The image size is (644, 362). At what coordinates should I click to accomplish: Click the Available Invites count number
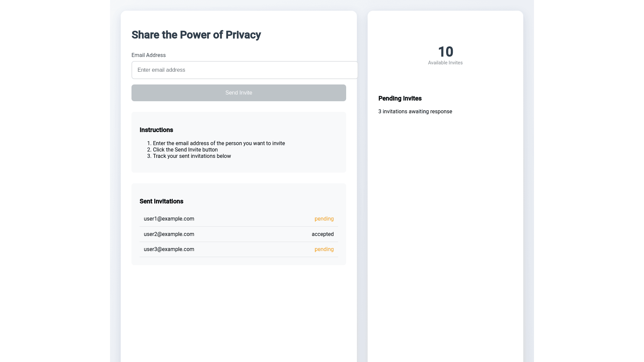coord(445,52)
